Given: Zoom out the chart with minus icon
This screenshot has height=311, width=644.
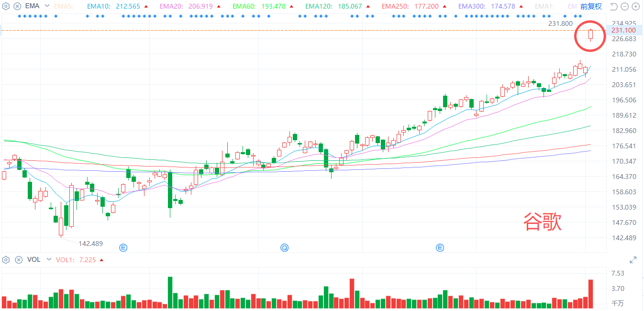Looking at the screenshot, I should coord(625,6).
